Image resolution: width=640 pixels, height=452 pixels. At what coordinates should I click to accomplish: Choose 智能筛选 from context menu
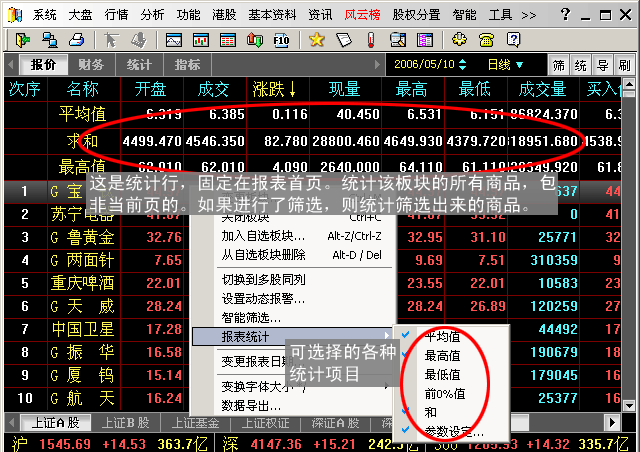[x=302, y=318]
